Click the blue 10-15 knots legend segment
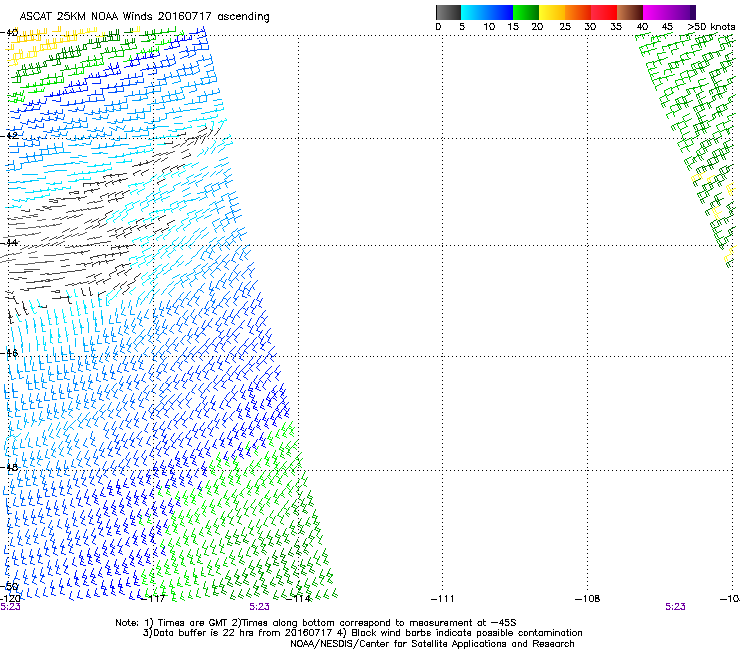This screenshot has width=740, height=650. pos(500,12)
